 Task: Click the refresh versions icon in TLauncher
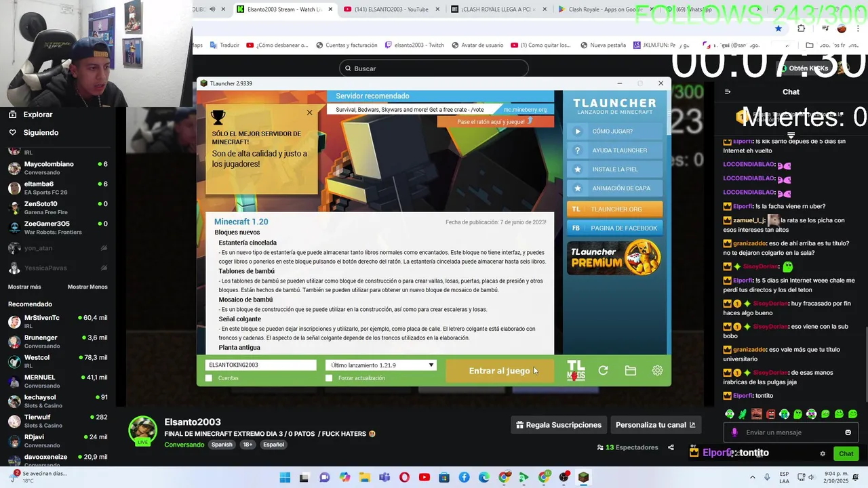(x=603, y=370)
